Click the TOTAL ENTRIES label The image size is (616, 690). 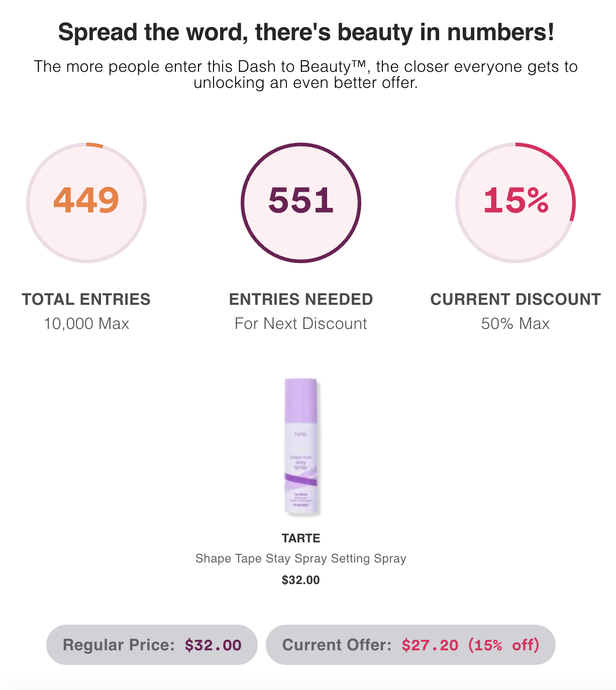[86, 299]
